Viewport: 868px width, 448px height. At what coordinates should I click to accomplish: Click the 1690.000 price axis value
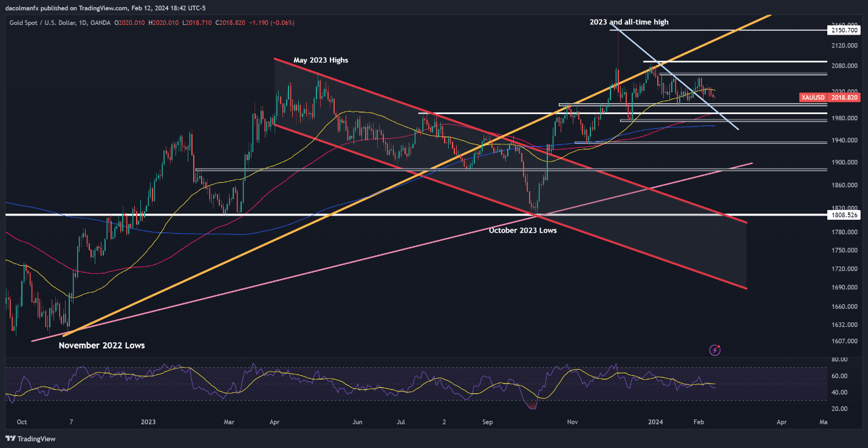click(x=846, y=287)
